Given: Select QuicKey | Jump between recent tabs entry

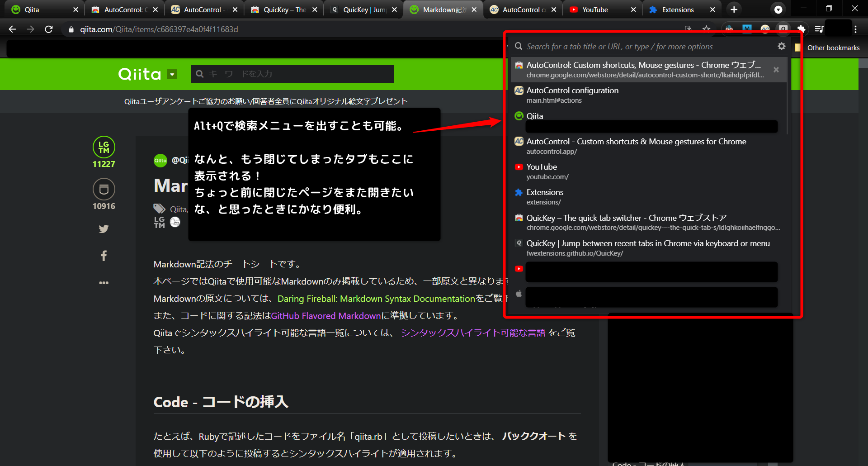Looking at the screenshot, I should pos(649,247).
